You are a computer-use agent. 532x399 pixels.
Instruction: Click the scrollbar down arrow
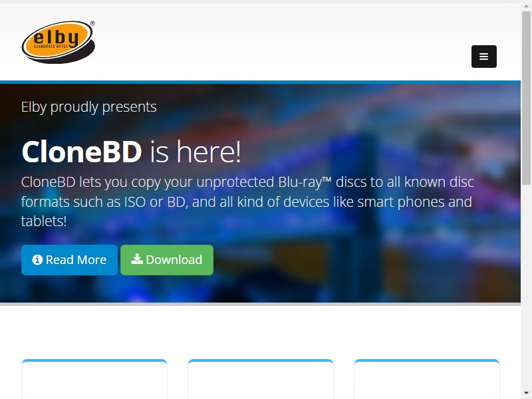(526, 393)
